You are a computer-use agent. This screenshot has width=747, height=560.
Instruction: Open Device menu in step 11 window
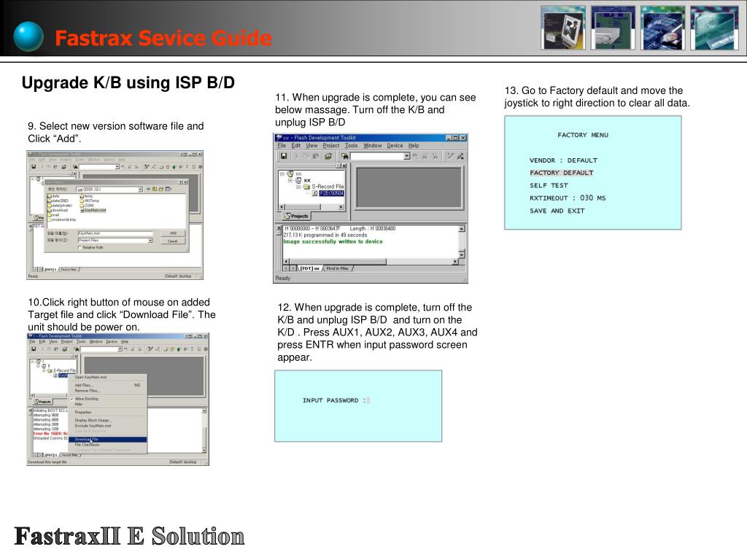pyautogui.click(x=395, y=146)
